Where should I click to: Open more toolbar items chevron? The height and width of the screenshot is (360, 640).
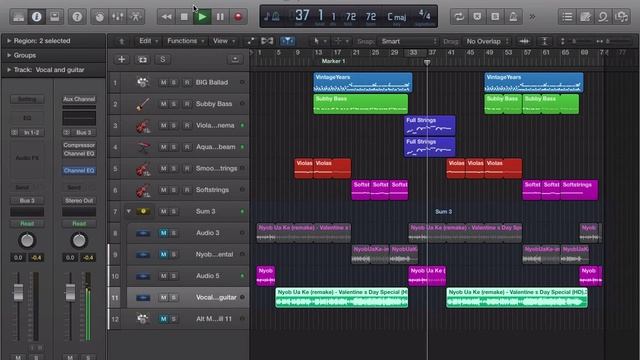point(532,17)
